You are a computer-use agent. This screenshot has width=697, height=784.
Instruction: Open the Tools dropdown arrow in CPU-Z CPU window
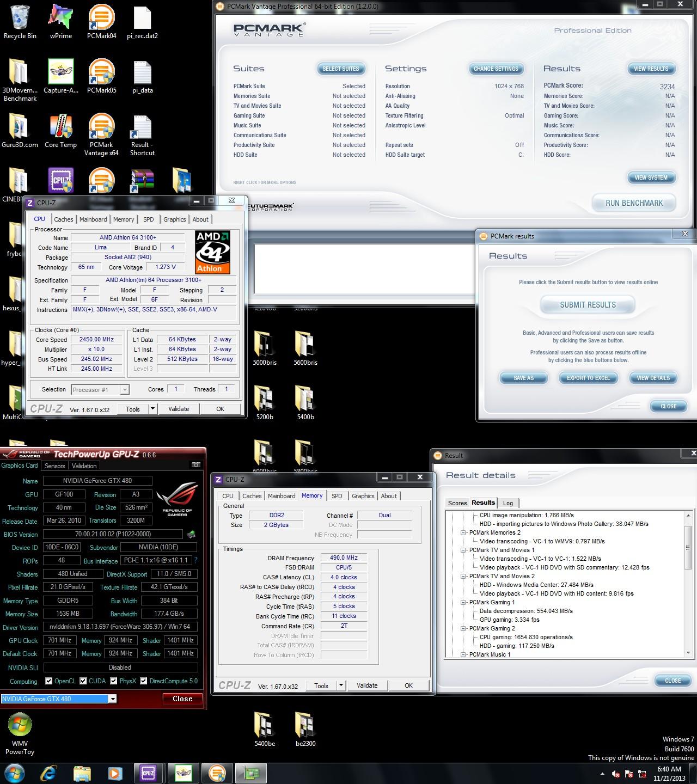[152, 409]
